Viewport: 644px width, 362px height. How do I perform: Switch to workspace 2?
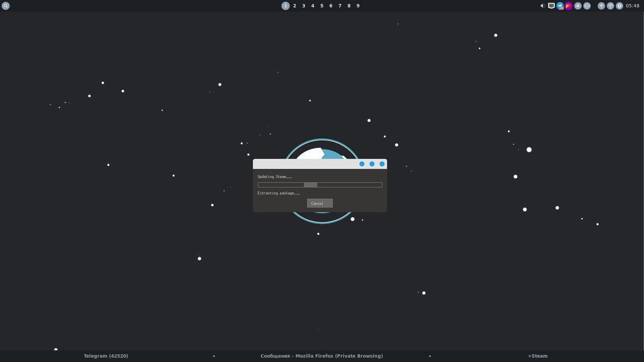(295, 6)
